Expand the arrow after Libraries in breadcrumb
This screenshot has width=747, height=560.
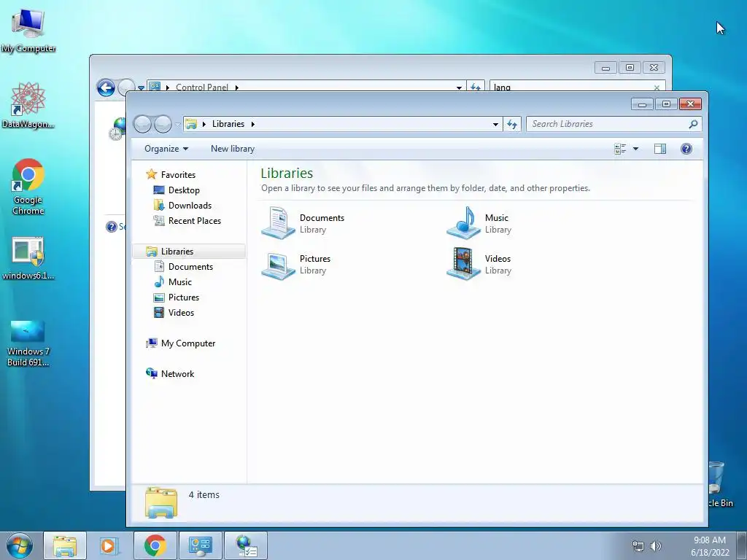tap(253, 124)
